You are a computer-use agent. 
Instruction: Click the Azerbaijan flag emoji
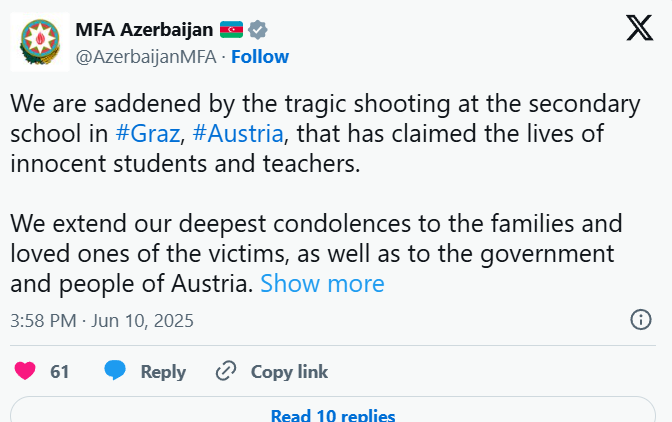click(x=231, y=30)
